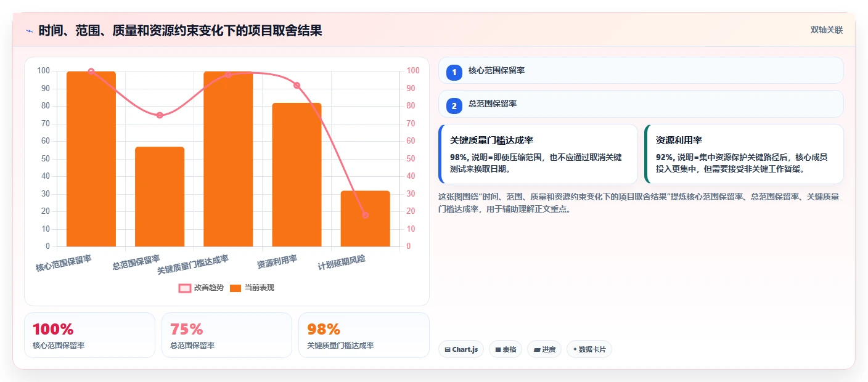Select the 核心范围保留率 list item
868x382 pixels.
pyautogui.click(x=641, y=70)
